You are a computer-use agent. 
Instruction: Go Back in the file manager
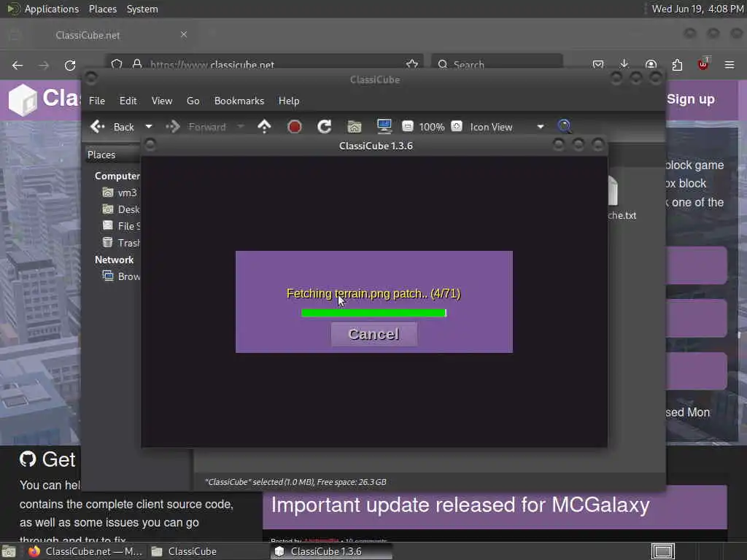[113, 127]
